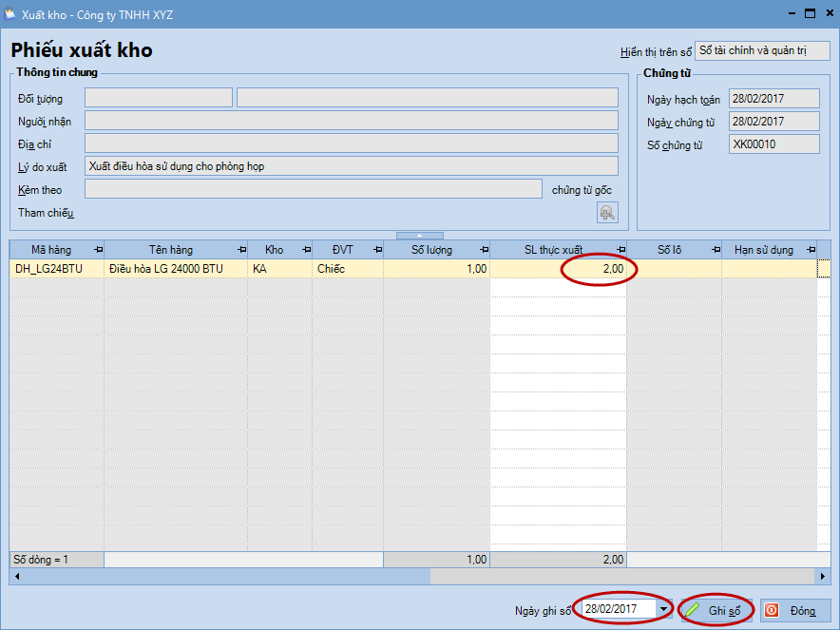
Task: Pin the Tên hàng column
Action: (x=242, y=250)
